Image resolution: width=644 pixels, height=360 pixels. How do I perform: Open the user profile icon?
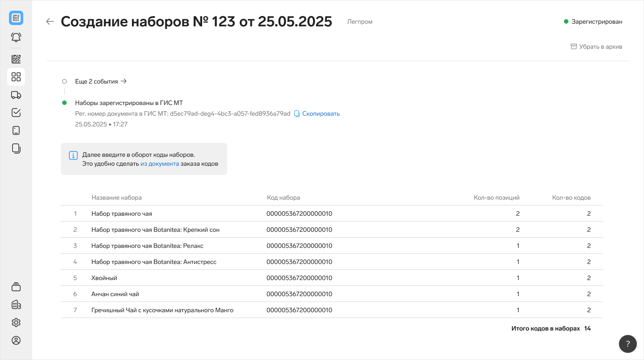point(16,340)
